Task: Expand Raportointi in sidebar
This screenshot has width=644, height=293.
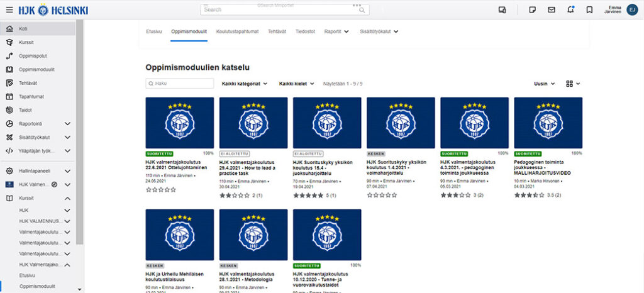Action: (x=67, y=123)
